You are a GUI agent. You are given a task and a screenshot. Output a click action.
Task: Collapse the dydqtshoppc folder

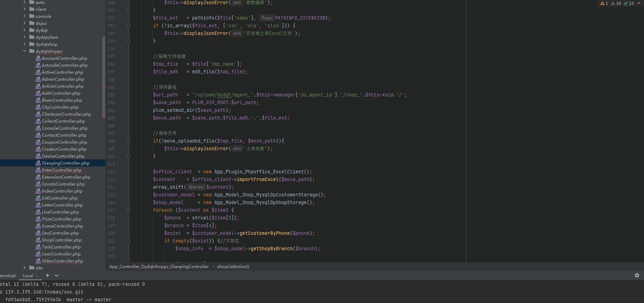tap(24, 51)
